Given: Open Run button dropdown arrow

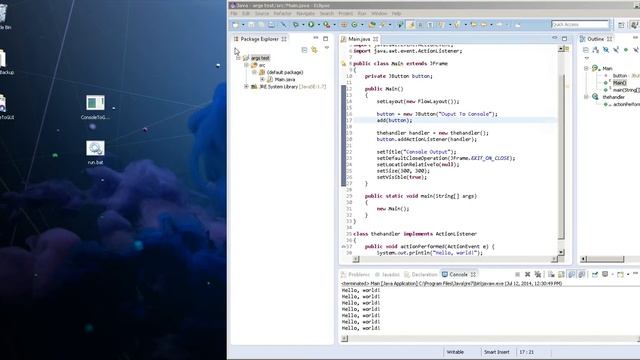Looking at the screenshot, I should (x=318, y=25).
